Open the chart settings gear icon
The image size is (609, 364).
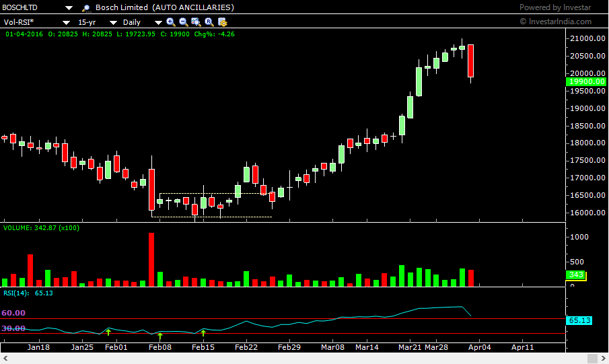click(x=223, y=22)
